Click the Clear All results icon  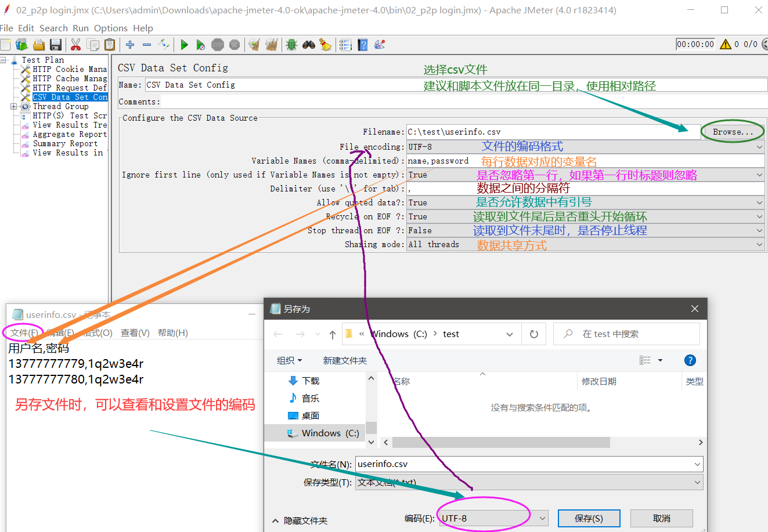point(271,45)
